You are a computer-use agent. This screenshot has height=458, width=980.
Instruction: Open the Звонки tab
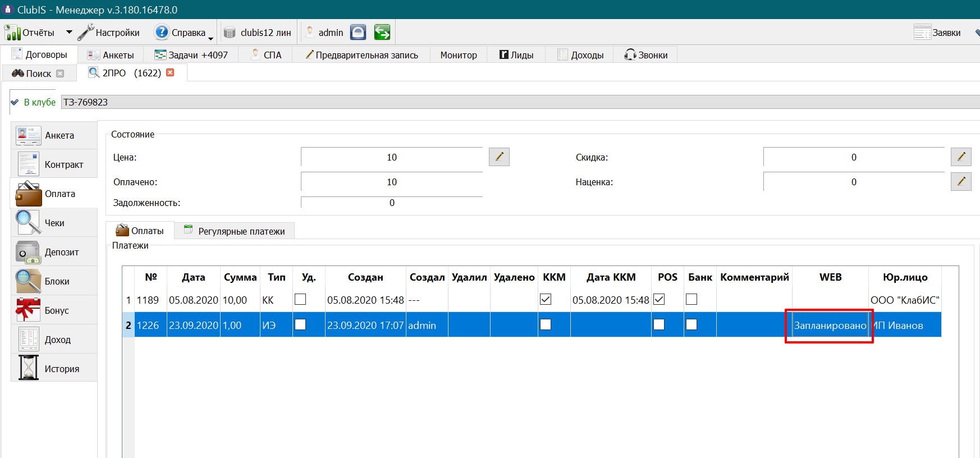(645, 55)
